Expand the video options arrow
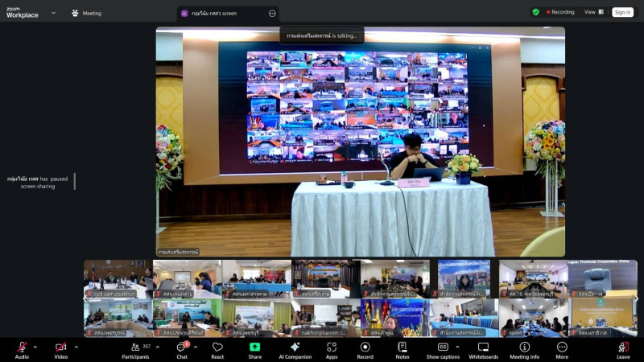The height and width of the screenshot is (362, 644). tap(76, 347)
